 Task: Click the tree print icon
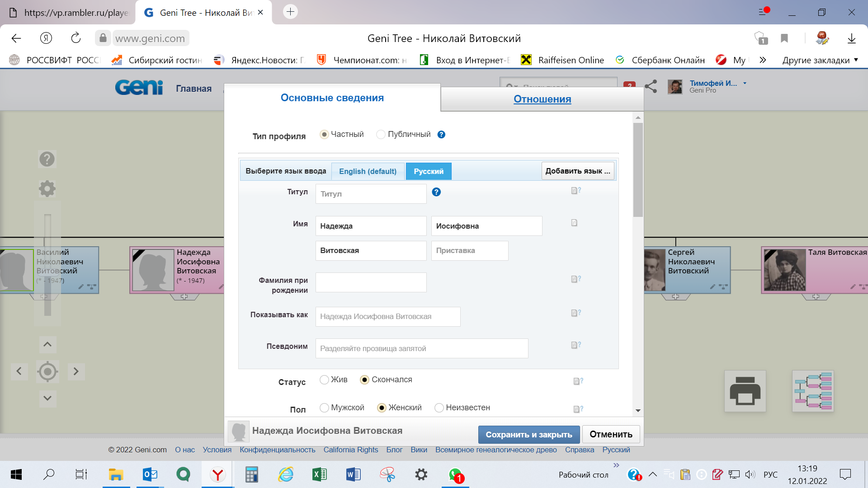745,391
